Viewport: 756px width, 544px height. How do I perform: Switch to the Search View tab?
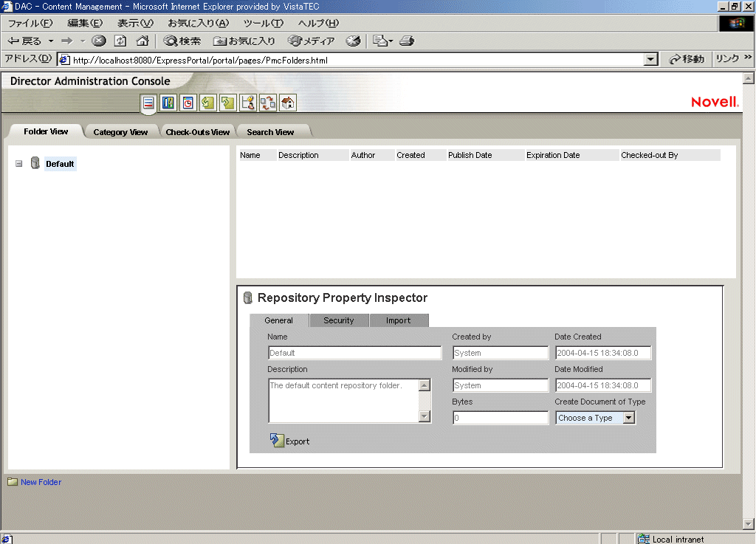270,132
